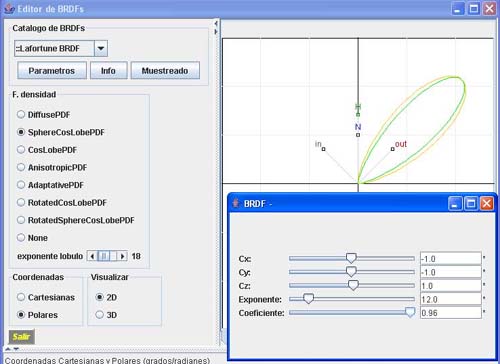The image size is (500, 364).
Task: Click the N normal vector handle
Action: pos(358,135)
